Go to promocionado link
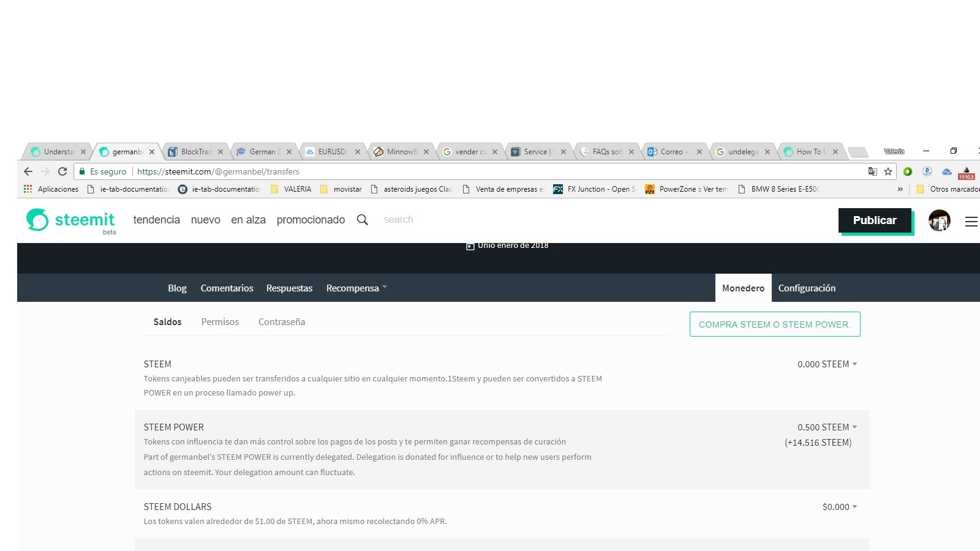The image size is (980, 551). point(311,220)
